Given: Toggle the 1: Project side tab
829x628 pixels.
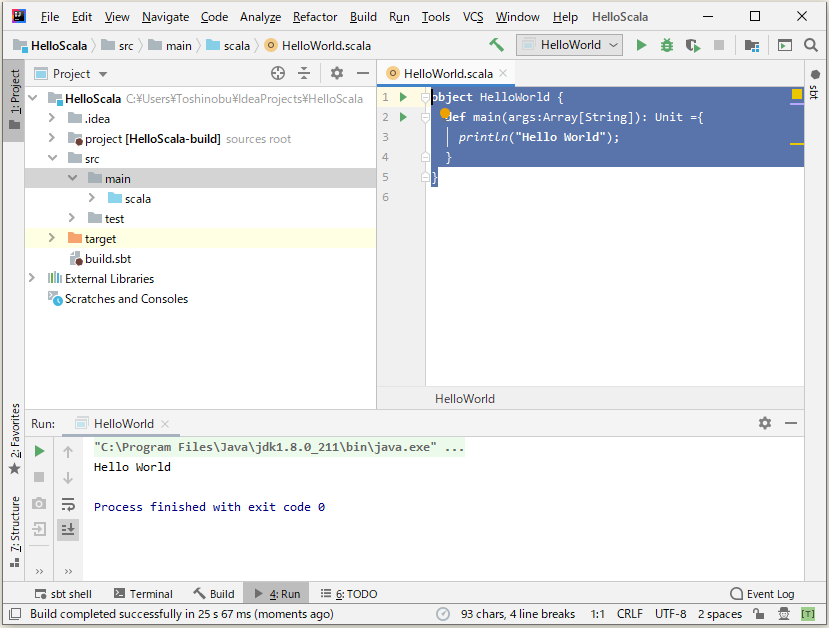Looking at the screenshot, I should (14, 100).
